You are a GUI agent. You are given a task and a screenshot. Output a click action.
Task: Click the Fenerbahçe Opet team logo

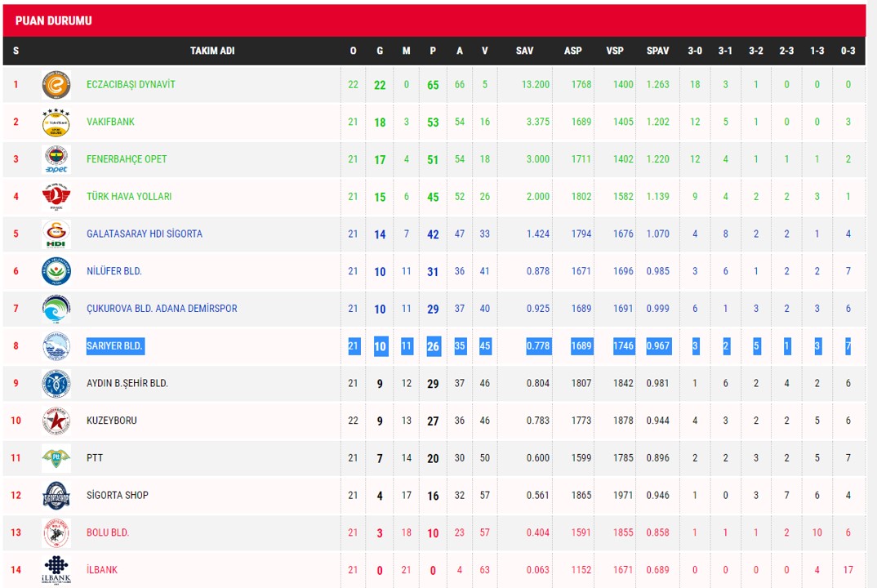(56, 159)
